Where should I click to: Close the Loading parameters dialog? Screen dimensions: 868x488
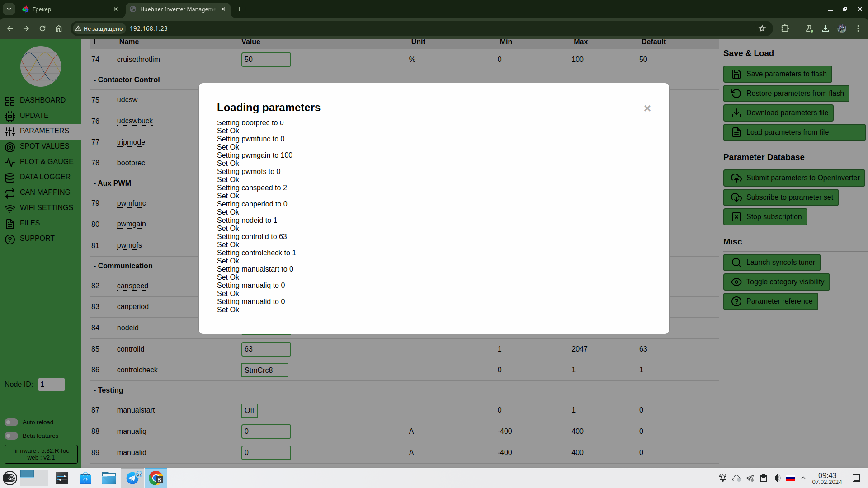(x=647, y=108)
